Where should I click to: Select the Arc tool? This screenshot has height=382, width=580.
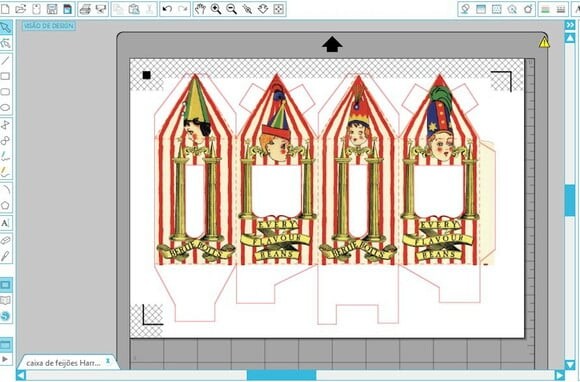coord(5,190)
